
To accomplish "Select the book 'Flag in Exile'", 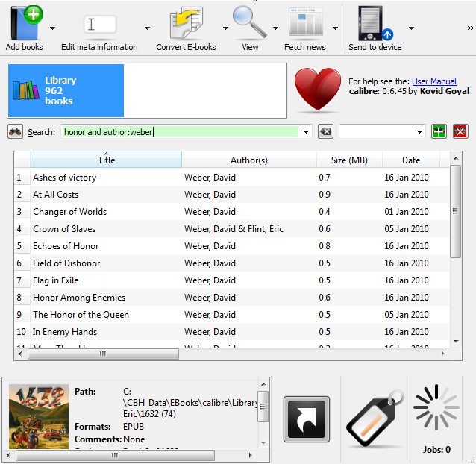I will [55, 280].
